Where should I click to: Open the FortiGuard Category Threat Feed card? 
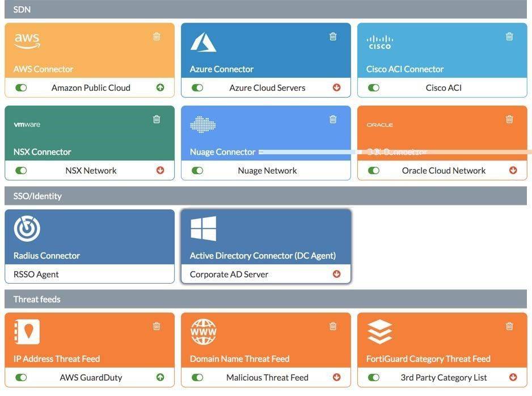tap(442, 350)
